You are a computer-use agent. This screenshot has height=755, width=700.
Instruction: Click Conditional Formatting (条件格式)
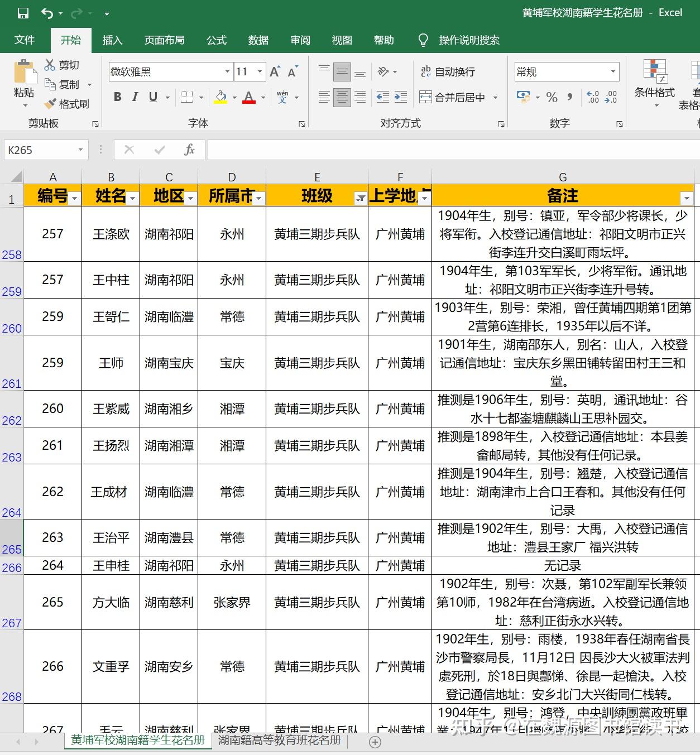click(x=655, y=83)
